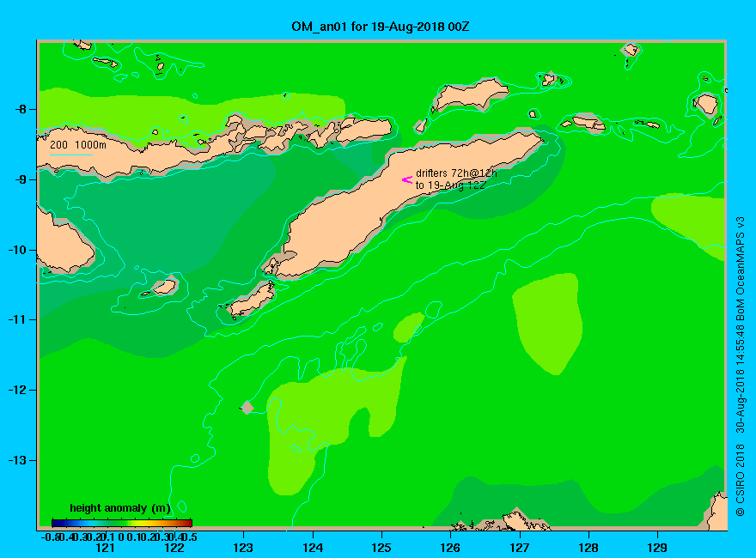The height and width of the screenshot is (558, 756).
Task: Click latitude label -10 on the y-axis
Action: click(17, 250)
